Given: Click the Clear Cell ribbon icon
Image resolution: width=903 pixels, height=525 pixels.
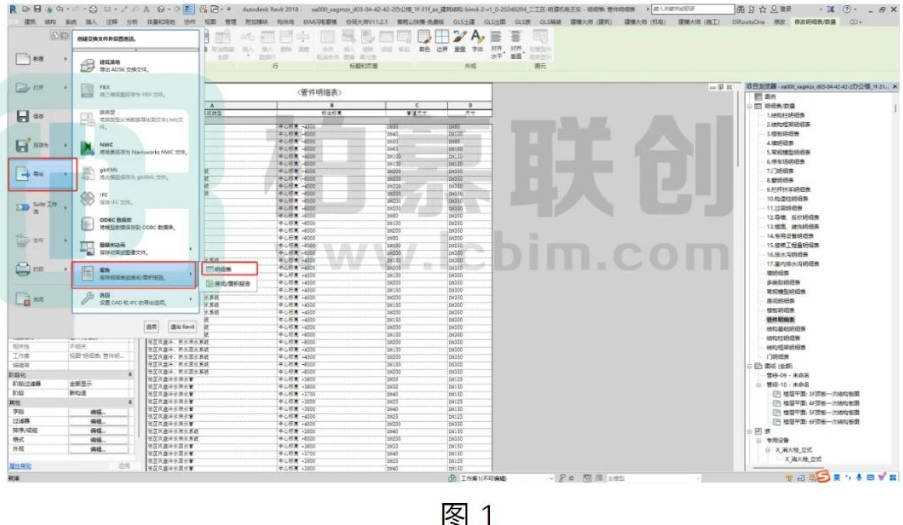Looking at the screenshot, I should pyautogui.click(x=367, y=44).
